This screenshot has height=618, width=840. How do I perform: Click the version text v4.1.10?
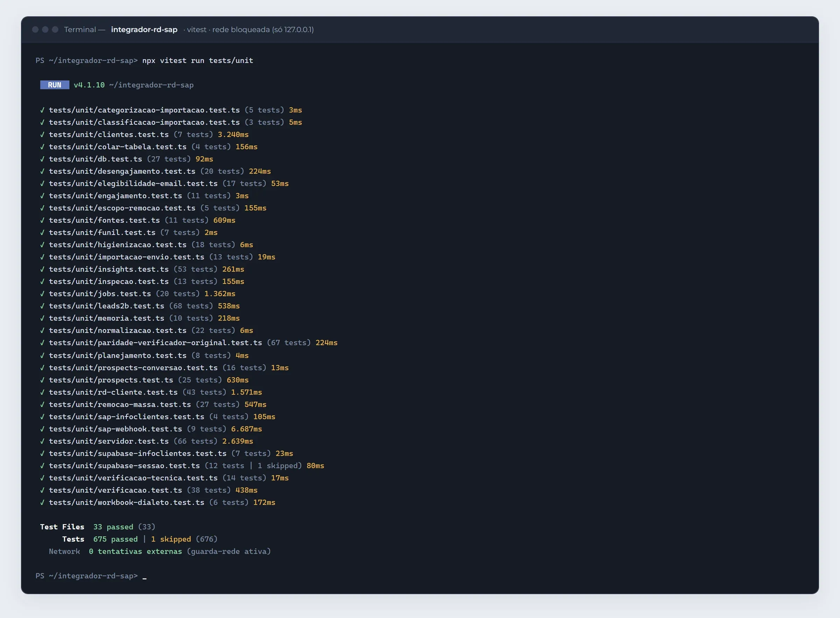tap(89, 85)
